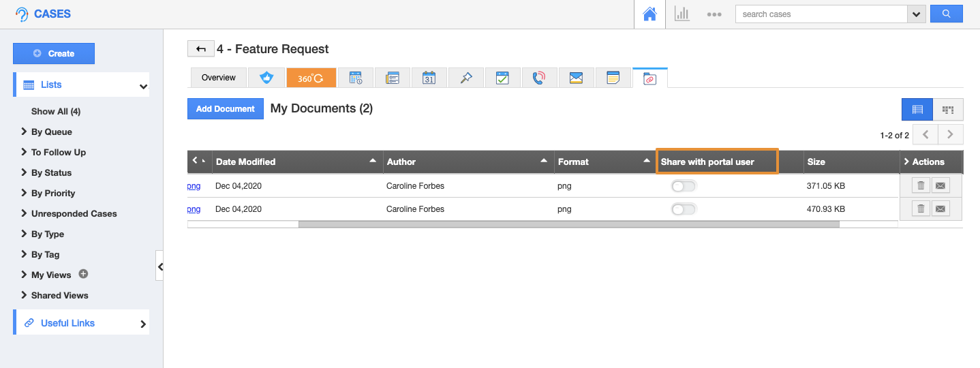Click the horizontal table scrollbar

[568, 224]
